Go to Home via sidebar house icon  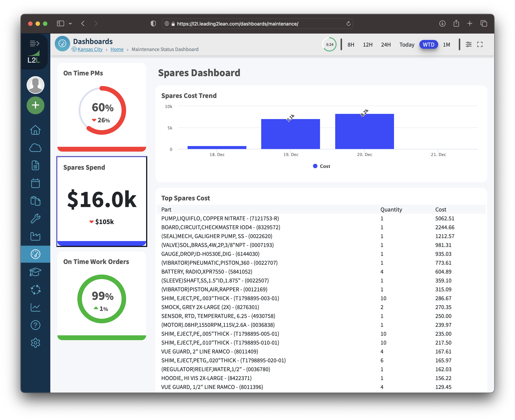pyautogui.click(x=35, y=130)
